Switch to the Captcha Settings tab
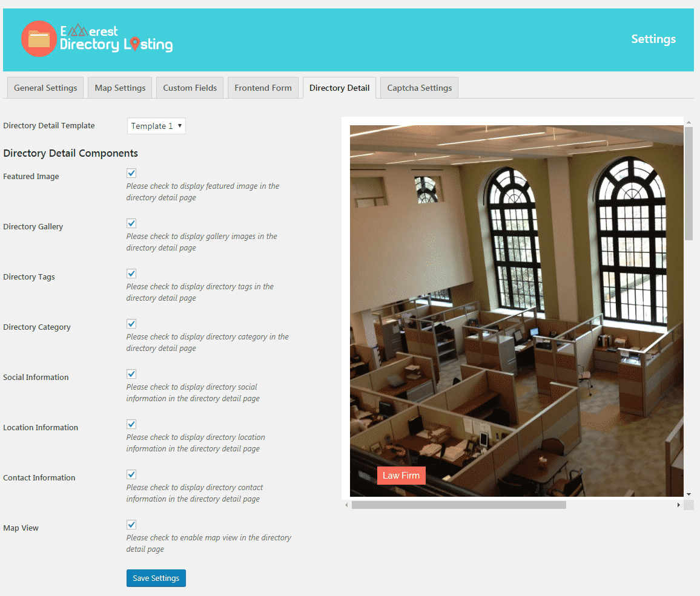 (x=419, y=88)
